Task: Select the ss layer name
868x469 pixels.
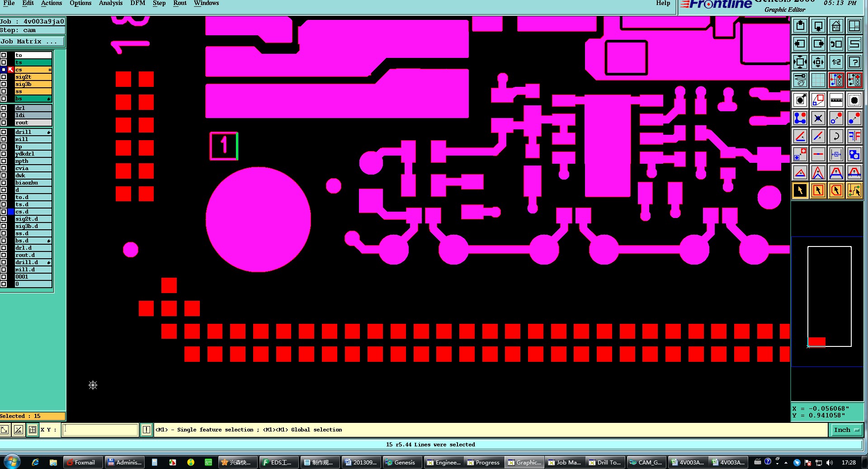Action: (x=33, y=91)
